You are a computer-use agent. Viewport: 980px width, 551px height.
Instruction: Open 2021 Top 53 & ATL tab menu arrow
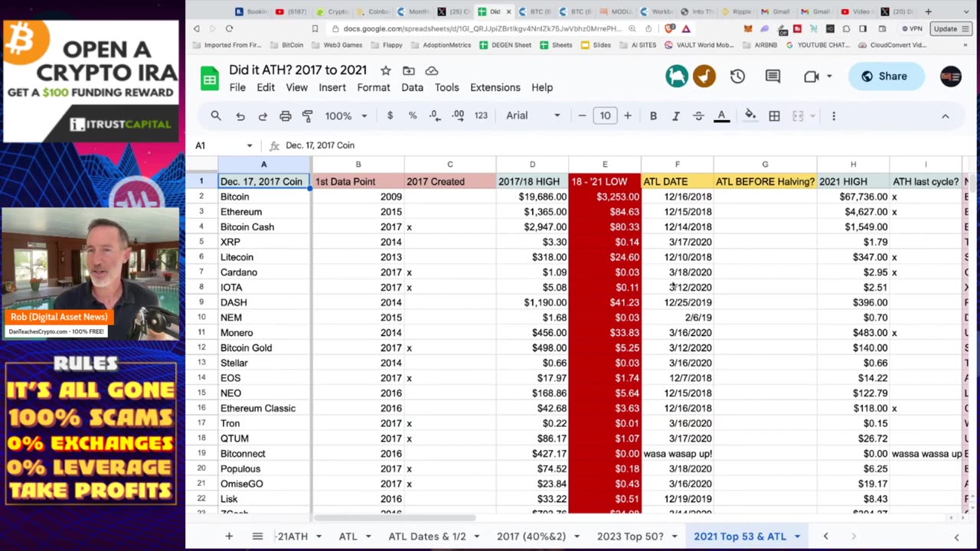pos(797,536)
